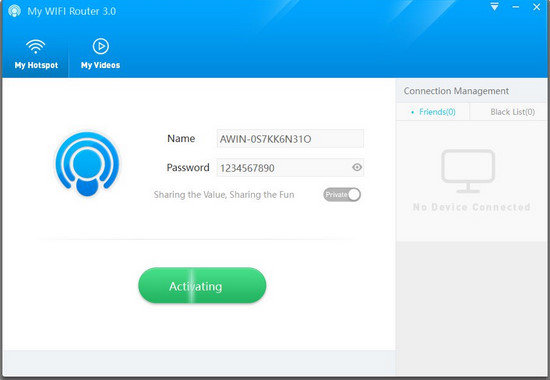This screenshot has width=550, height=380.
Task: Click the My WIFI Router app logo in title bar
Action: [x=14, y=11]
